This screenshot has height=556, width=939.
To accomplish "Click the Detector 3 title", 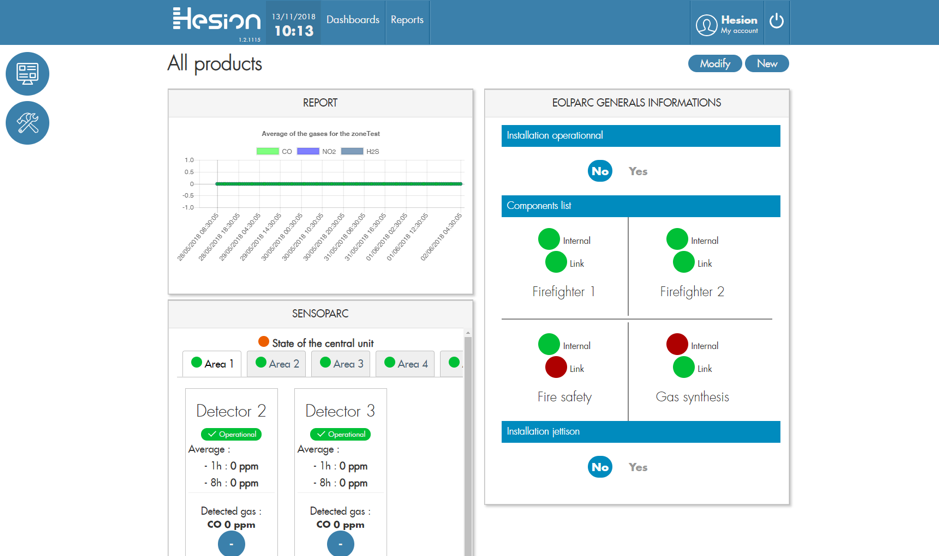I will coord(340,411).
